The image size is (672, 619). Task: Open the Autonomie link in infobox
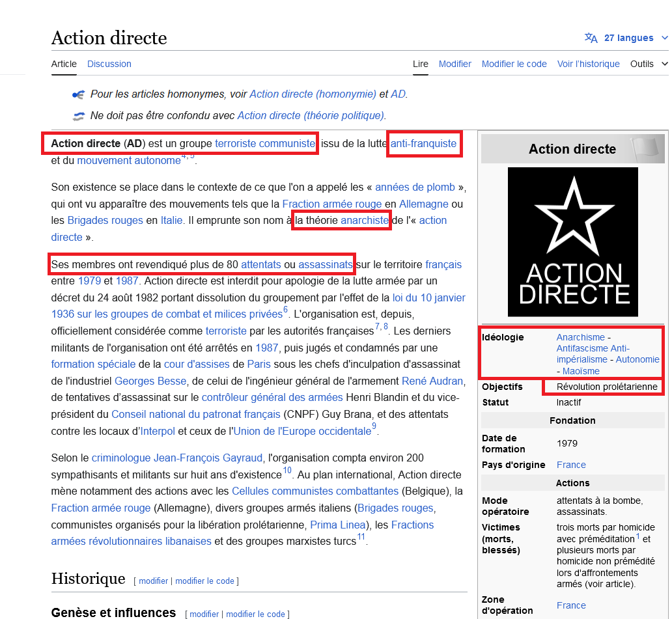tap(637, 359)
